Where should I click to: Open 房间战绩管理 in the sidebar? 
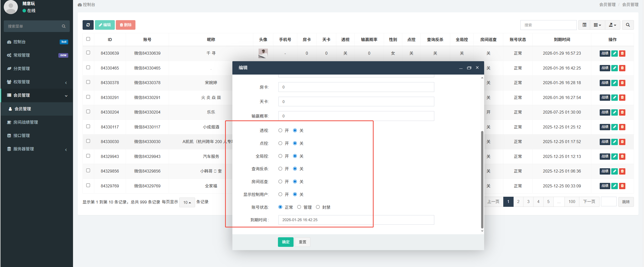pos(25,122)
